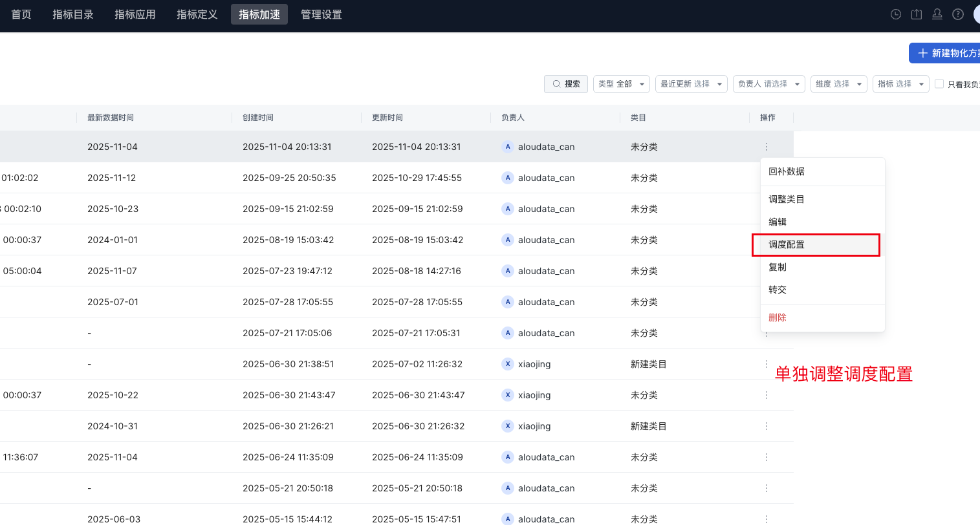Open the three-dot menu for the 2025-06-30 21:43:47 row
Viewport: 980px width, 525px height.
pyautogui.click(x=767, y=395)
